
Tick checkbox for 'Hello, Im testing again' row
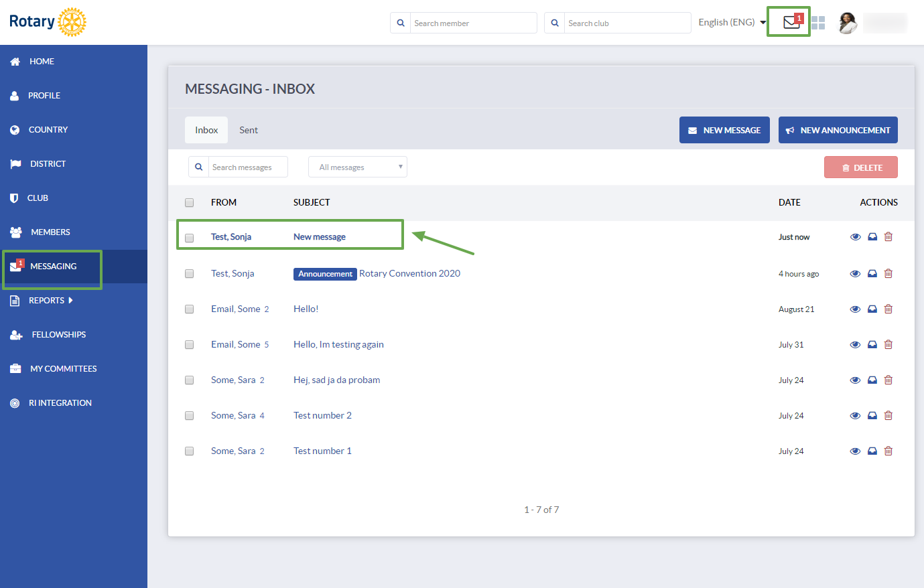189,344
